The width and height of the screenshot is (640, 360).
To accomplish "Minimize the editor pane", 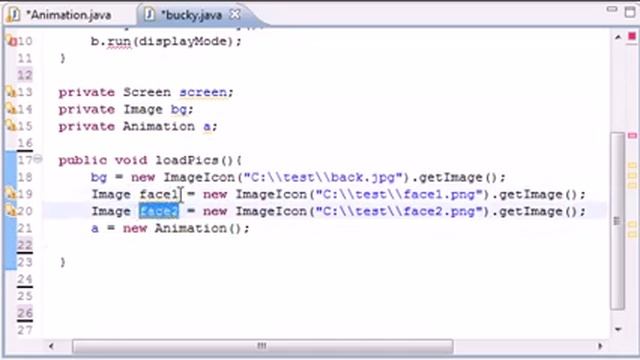I will (611, 9).
